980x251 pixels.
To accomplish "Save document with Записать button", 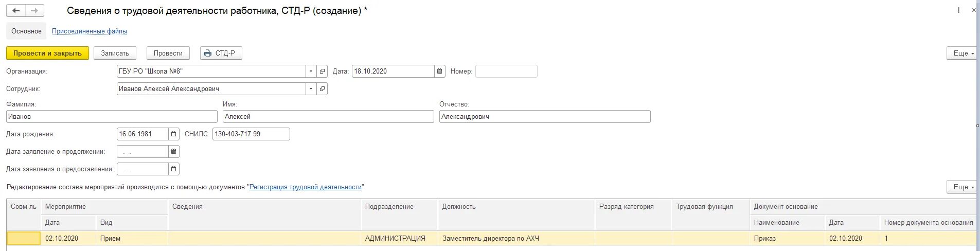I will pos(115,53).
